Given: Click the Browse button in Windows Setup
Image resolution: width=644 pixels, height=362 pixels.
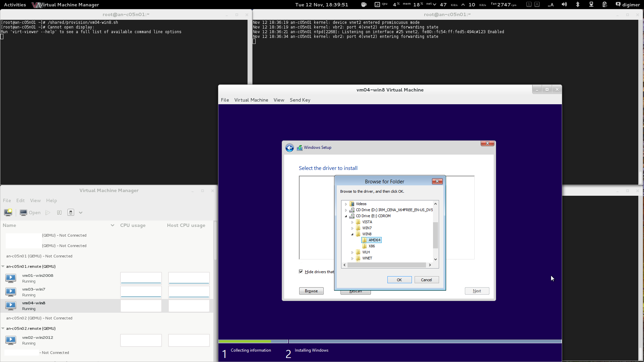Looking at the screenshot, I should [x=311, y=291].
